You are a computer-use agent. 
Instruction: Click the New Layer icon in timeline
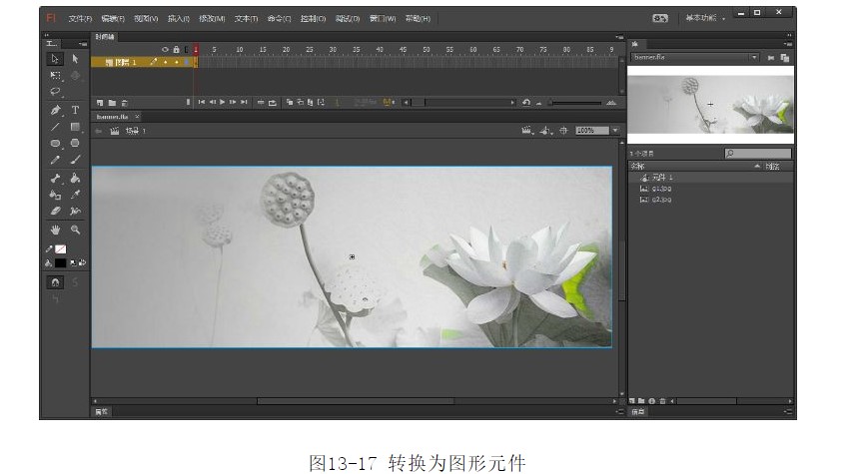(x=99, y=102)
